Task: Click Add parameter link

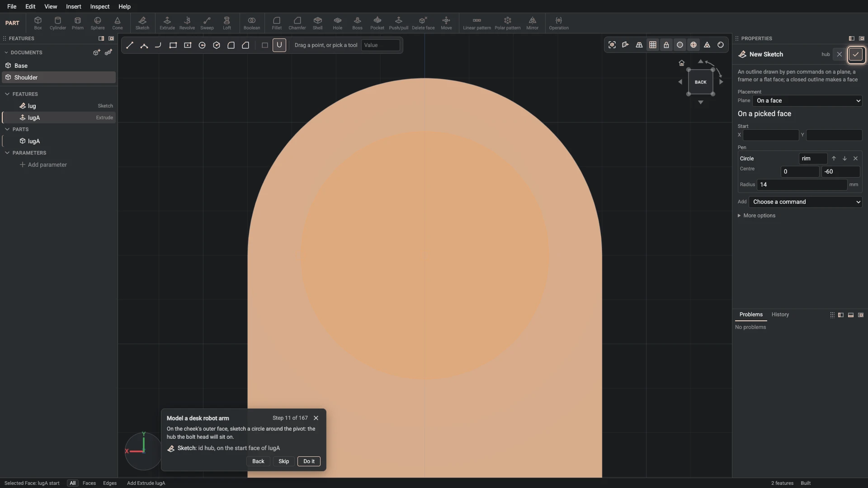Action: [x=43, y=164]
